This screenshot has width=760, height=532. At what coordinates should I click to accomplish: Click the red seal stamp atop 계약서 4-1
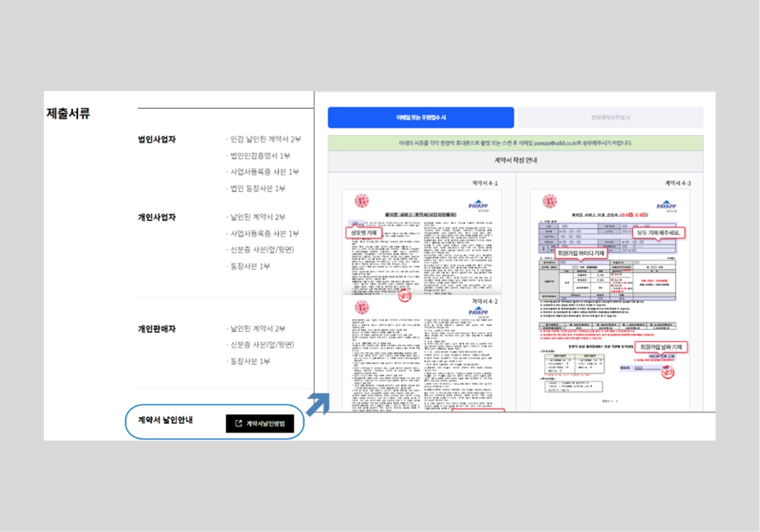(x=362, y=201)
